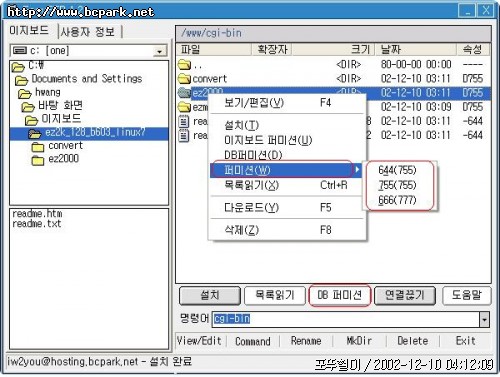
Task: Click the status text iw2you@hosting.bcpark.net
Action: tap(72, 362)
